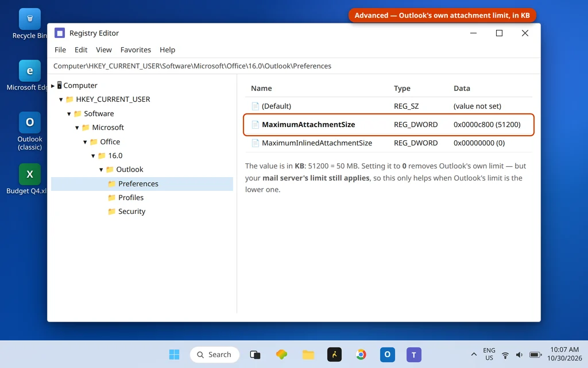Screen dimensions: 588x368
Task: Select the Profiles key
Action: (x=131, y=198)
